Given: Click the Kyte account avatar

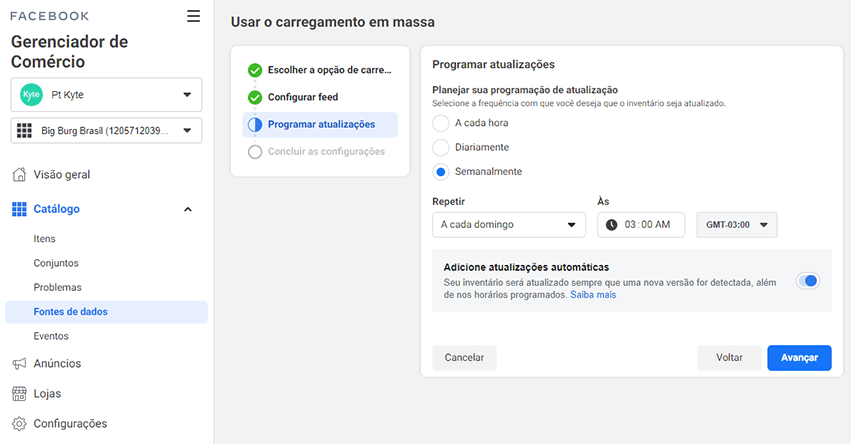Looking at the screenshot, I should coord(31,94).
